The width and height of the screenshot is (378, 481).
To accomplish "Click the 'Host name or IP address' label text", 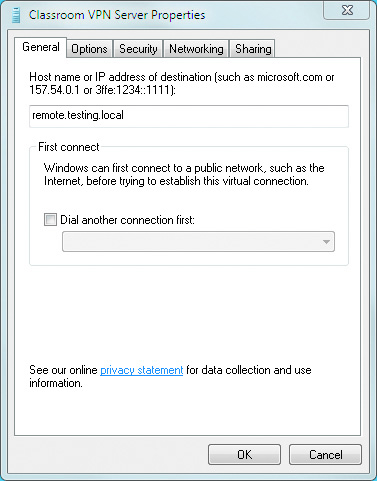I will tap(182, 83).
